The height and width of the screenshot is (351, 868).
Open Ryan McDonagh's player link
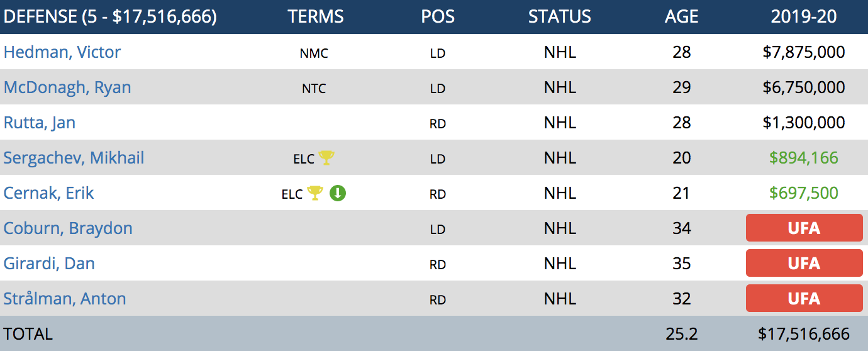pyautogui.click(x=67, y=87)
